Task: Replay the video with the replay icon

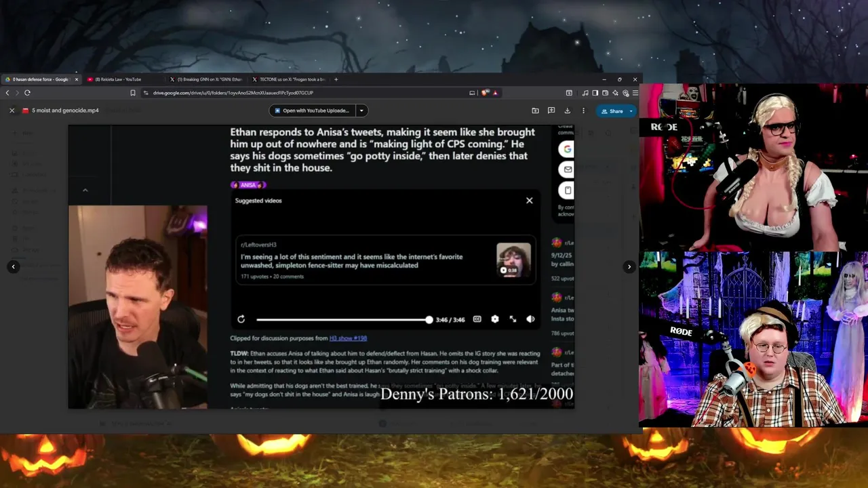Action: tap(241, 319)
